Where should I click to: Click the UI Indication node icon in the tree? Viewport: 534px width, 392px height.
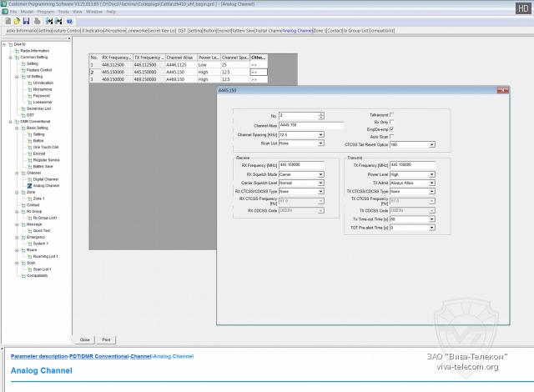coord(30,83)
